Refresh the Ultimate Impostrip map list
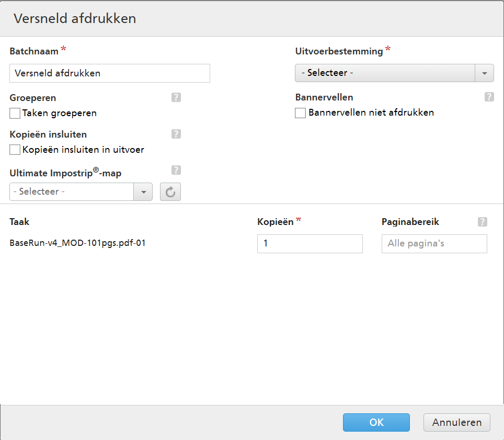Viewport: 504px width, 440px height. click(x=170, y=192)
